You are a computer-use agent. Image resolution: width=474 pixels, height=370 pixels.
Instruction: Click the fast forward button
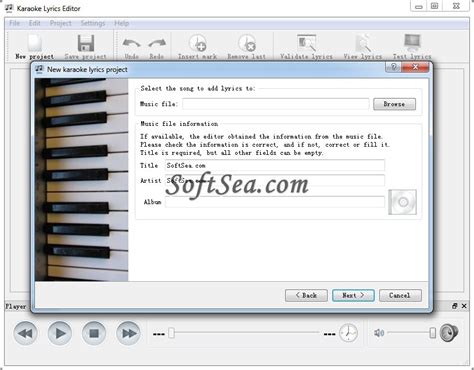[128, 333]
